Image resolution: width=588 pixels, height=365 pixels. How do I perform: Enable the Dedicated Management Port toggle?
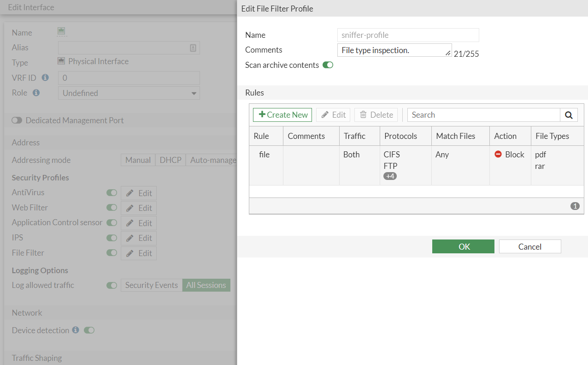pos(17,120)
